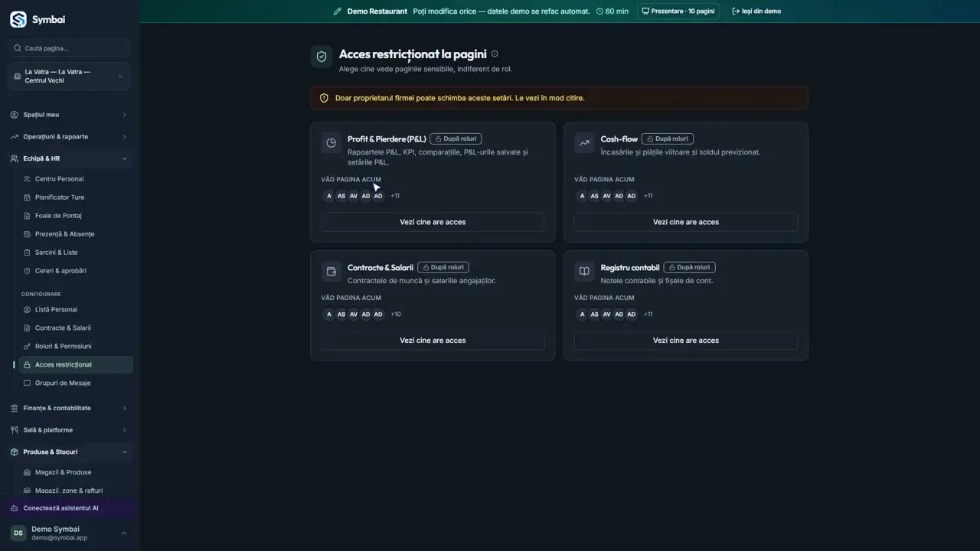Image resolution: width=980 pixels, height=551 pixels.
Task: Click Vezi cine are acces for Profit & Pierdere
Action: point(433,222)
